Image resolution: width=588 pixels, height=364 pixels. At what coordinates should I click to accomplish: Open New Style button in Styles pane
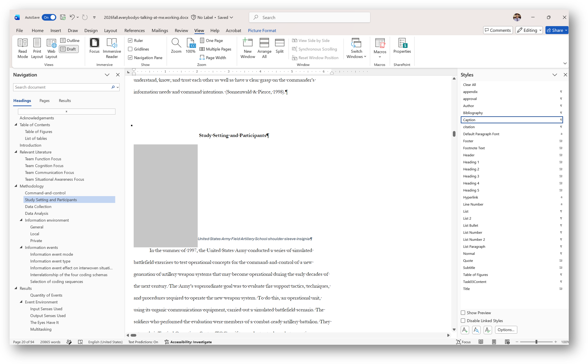(x=465, y=330)
